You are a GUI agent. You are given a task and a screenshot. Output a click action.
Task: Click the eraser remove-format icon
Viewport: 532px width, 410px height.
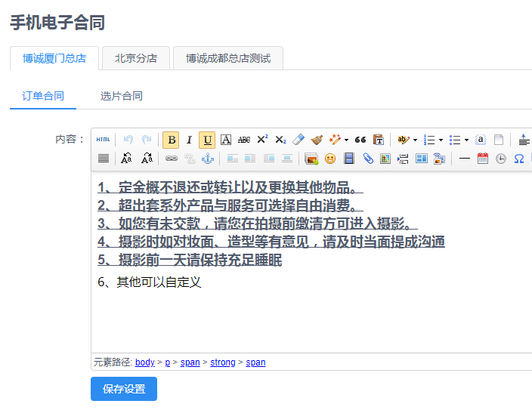click(x=298, y=140)
